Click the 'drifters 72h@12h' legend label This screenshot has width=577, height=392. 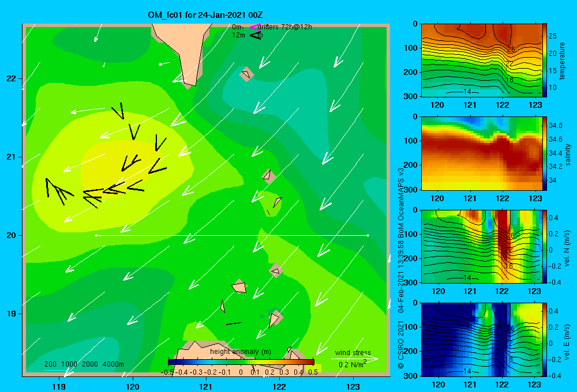(x=285, y=27)
